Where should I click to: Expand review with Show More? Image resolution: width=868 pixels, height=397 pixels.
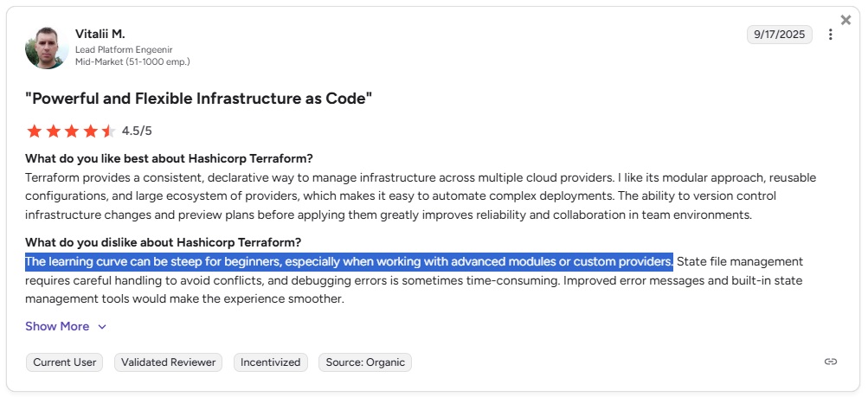[57, 326]
